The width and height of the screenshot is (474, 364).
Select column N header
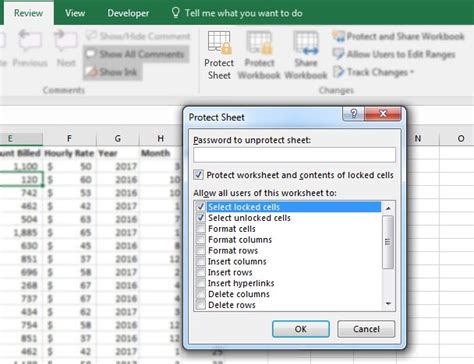click(x=418, y=138)
